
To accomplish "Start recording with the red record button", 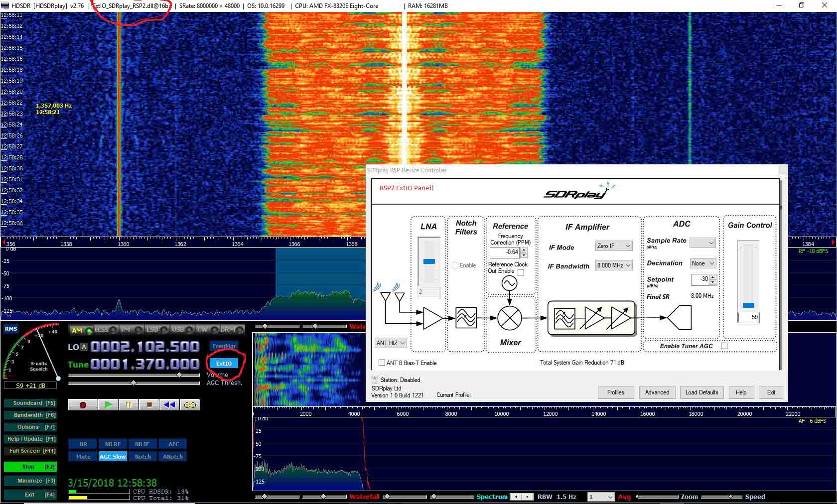I will (83, 405).
